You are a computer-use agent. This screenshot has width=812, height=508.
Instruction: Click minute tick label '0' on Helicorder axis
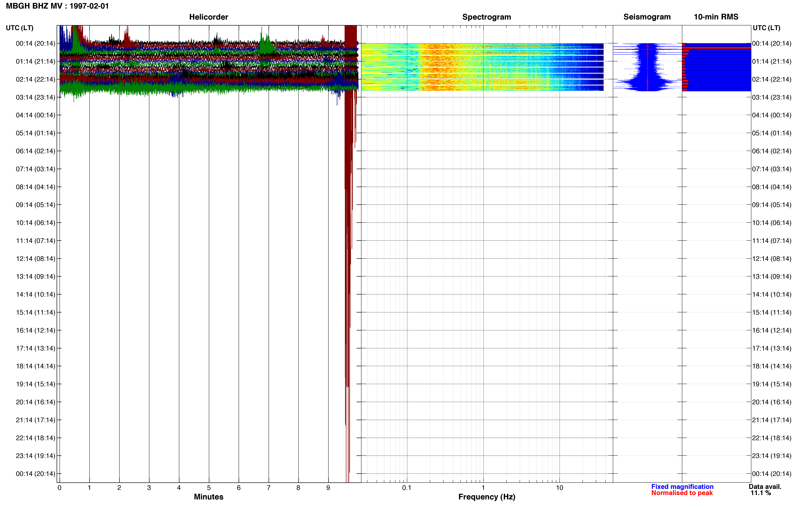pyautogui.click(x=59, y=487)
